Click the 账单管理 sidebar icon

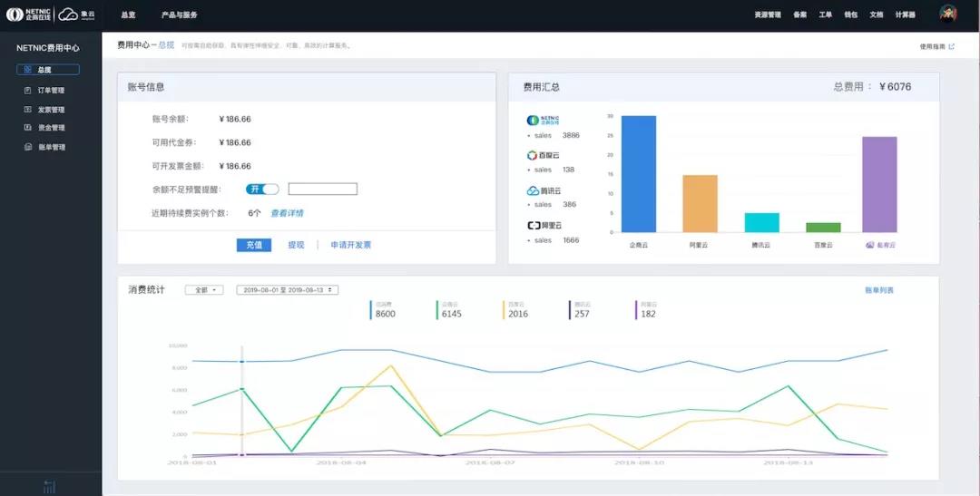(x=27, y=147)
